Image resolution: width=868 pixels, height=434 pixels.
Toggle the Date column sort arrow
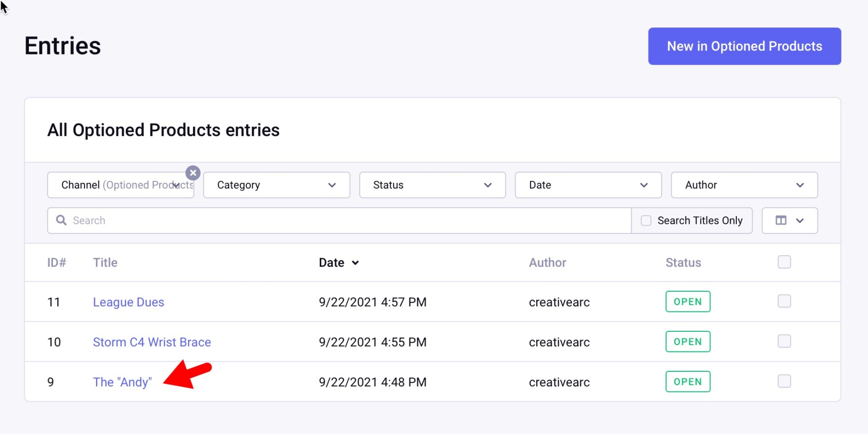355,263
